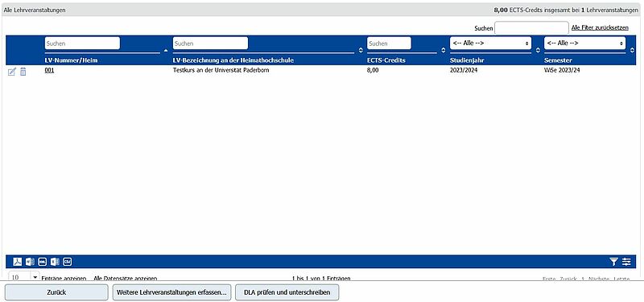Click the ECTS-Credits column header

(386, 60)
